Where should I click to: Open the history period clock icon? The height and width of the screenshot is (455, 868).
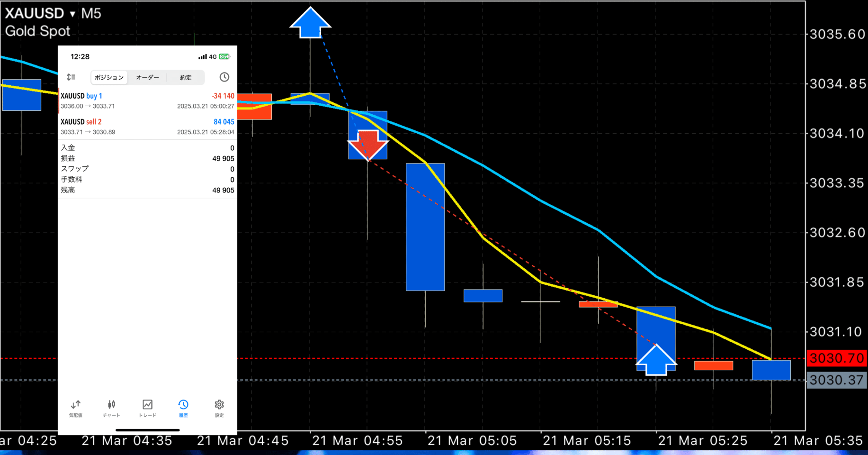[x=224, y=77]
